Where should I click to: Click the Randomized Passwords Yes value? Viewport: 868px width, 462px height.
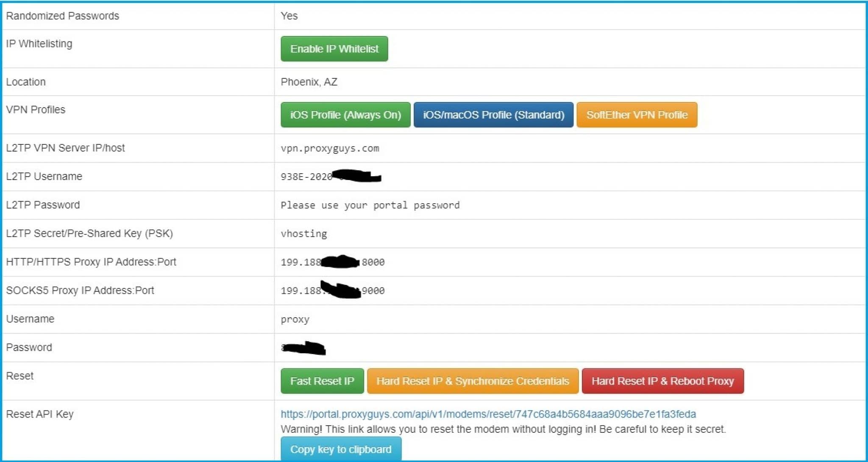coord(289,16)
